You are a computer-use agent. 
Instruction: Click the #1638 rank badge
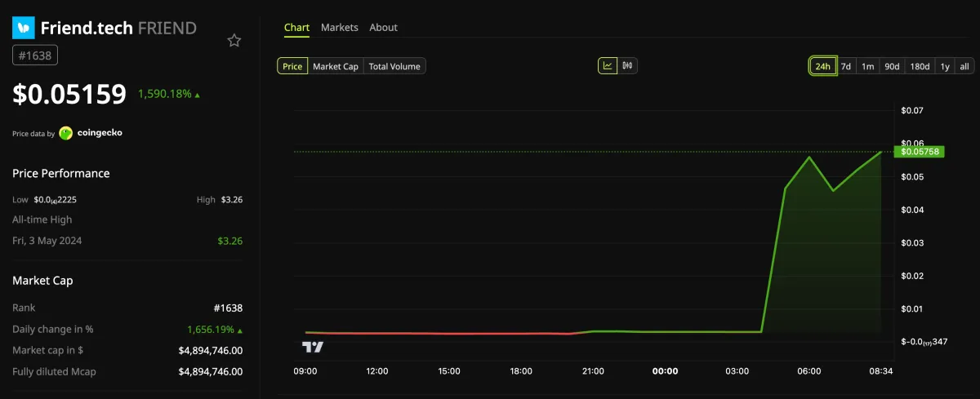click(35, 55)
